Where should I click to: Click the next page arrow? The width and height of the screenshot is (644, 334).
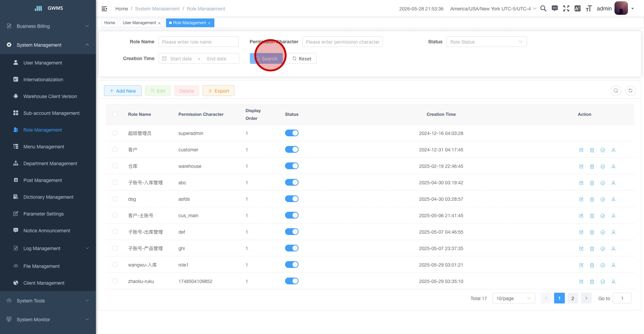point(586,298)
